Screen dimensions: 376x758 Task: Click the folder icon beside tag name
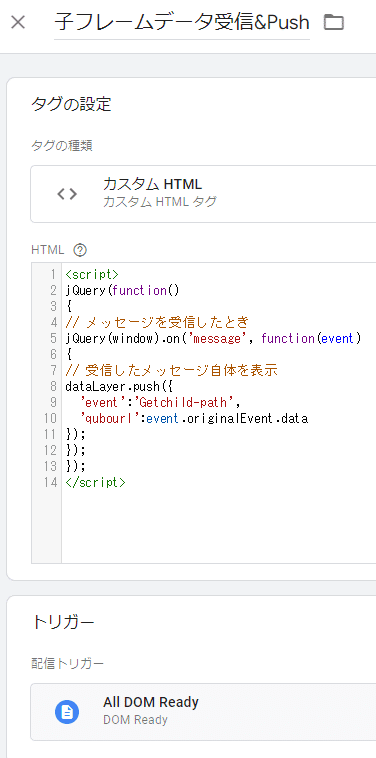pos(333,22)
